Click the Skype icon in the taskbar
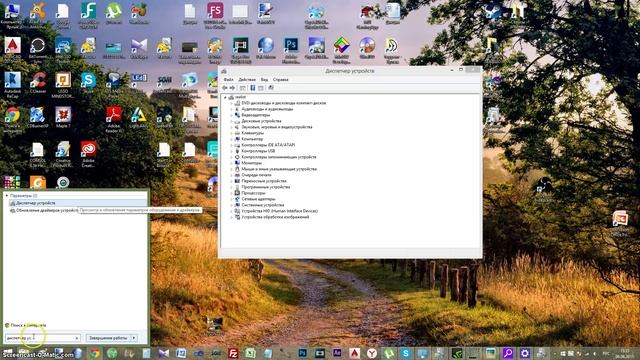The width and height of the screenshot is (640, 360). click(406, 353)
